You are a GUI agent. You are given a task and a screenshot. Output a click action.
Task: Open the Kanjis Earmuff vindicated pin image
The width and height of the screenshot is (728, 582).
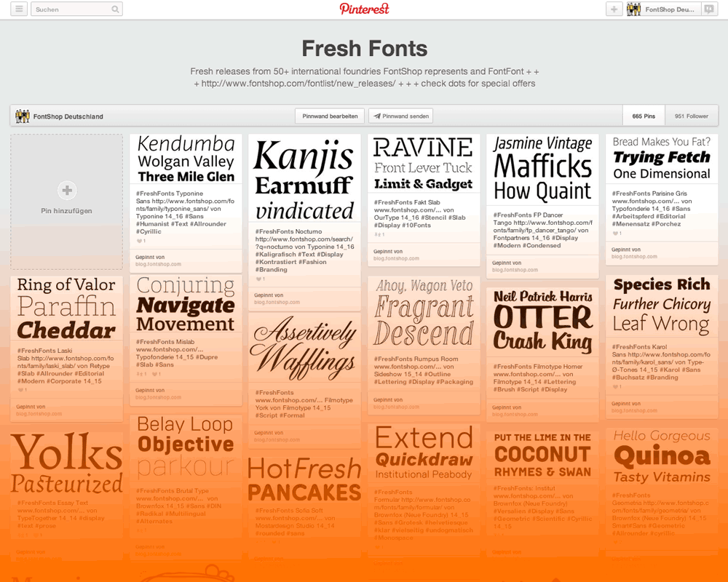point(304,178)
